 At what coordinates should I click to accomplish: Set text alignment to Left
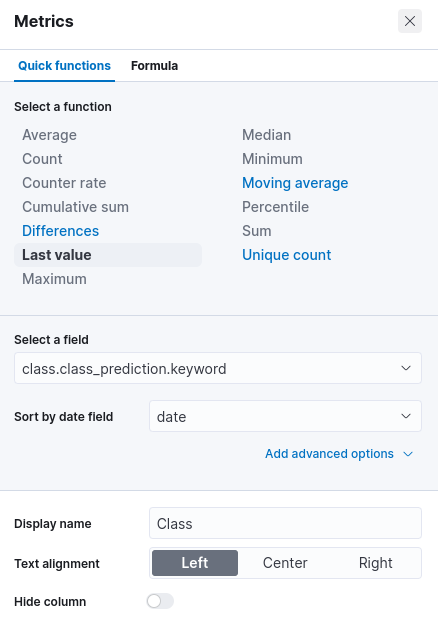point(195,563)
